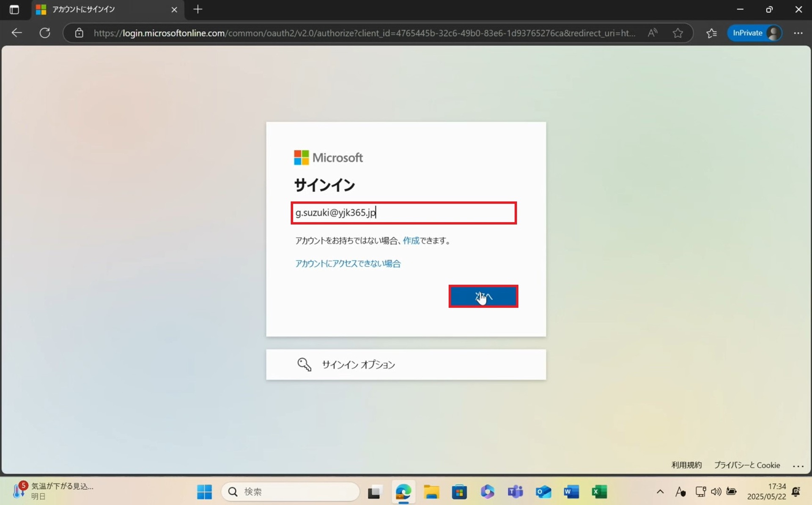The width and height of the screenshot is (812, 505).
Task: Switch to Microsoft Edge on taskbar
Action: pos(403,491)
